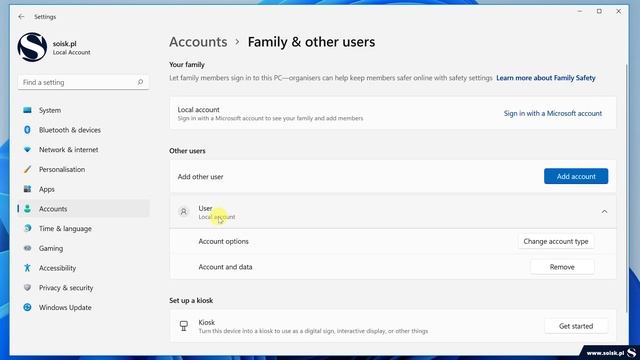This screenshot has width=640, height=360.
Task: Collapse the User account chevron
Action: coord(604,212)
